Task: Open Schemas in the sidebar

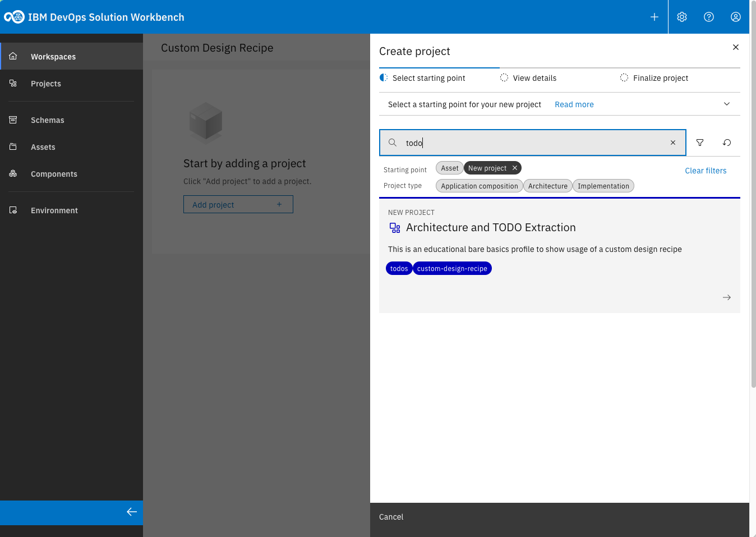Action: 72,120
